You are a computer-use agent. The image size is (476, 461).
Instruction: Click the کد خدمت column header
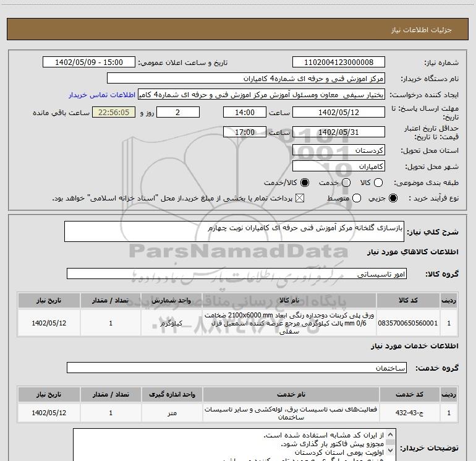[409, 394]
